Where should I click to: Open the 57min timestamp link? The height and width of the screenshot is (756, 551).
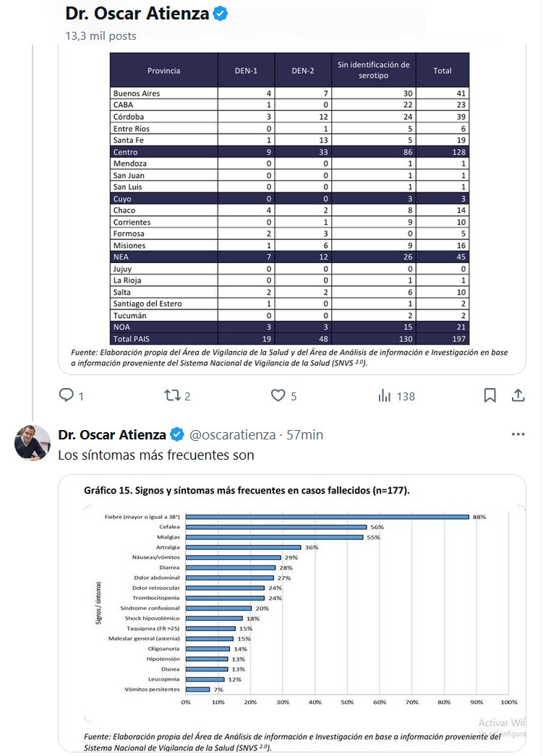[x=304, y=434]
